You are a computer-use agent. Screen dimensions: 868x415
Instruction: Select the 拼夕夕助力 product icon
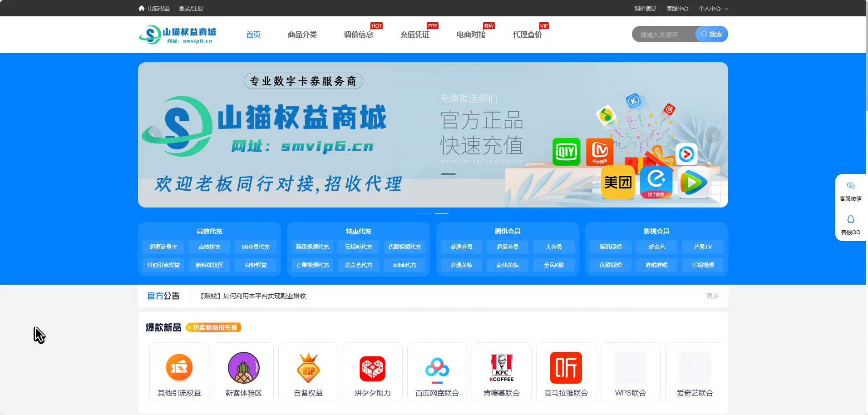372,368
